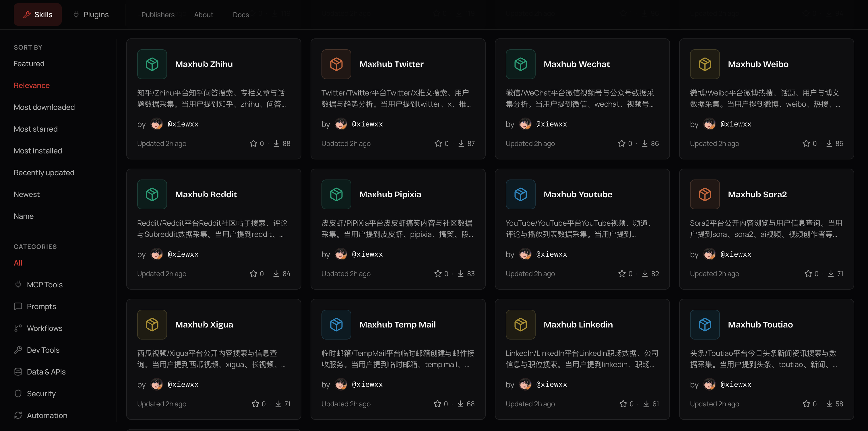Sort skills by Relevance
Viewport: 868px width, 431px height.
[32, 85]
